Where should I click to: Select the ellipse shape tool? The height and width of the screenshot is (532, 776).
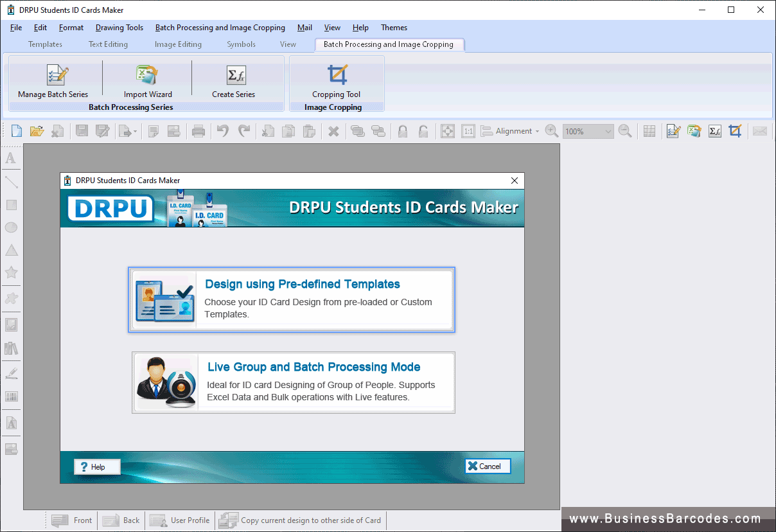coord(11,227)
